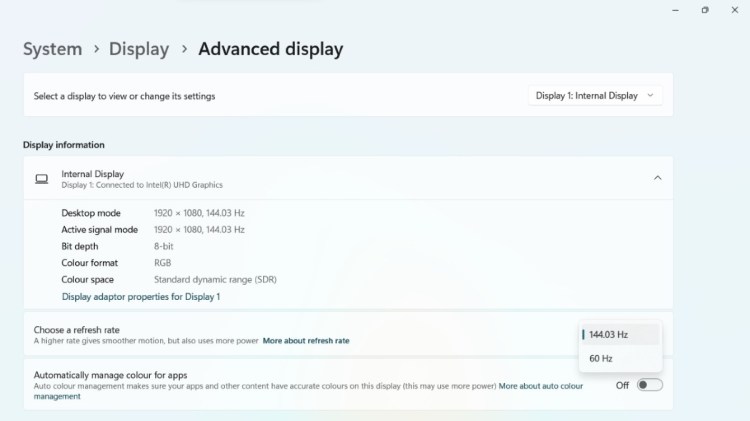This screenshot has height=421, width=750.
Task: Click the breadcrumb chevron after System
Action: [x=96, y=49]
